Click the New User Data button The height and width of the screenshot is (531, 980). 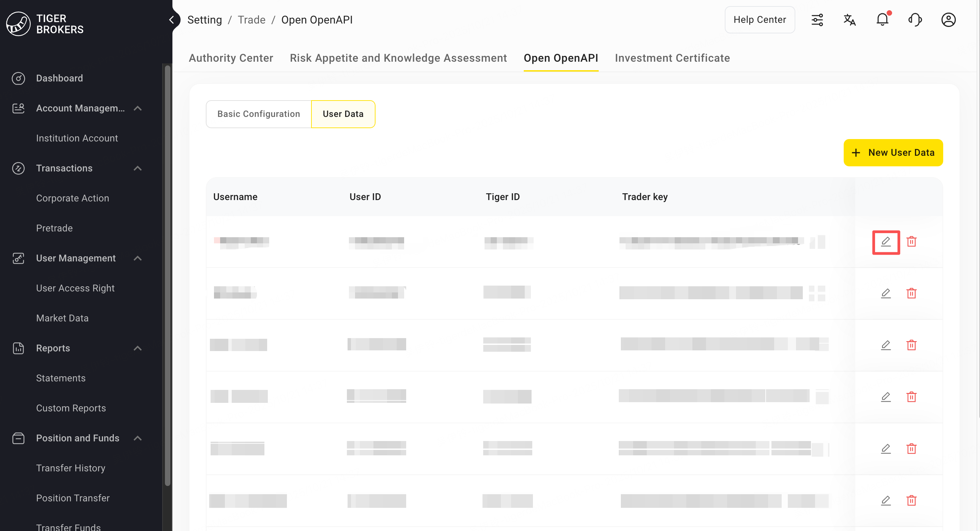tap(892, 153)
